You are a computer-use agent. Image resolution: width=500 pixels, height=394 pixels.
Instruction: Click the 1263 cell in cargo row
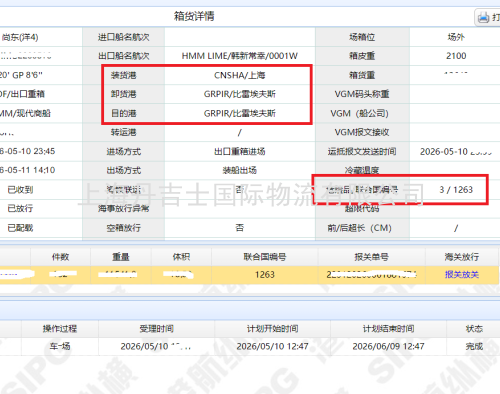click(265, 275)
